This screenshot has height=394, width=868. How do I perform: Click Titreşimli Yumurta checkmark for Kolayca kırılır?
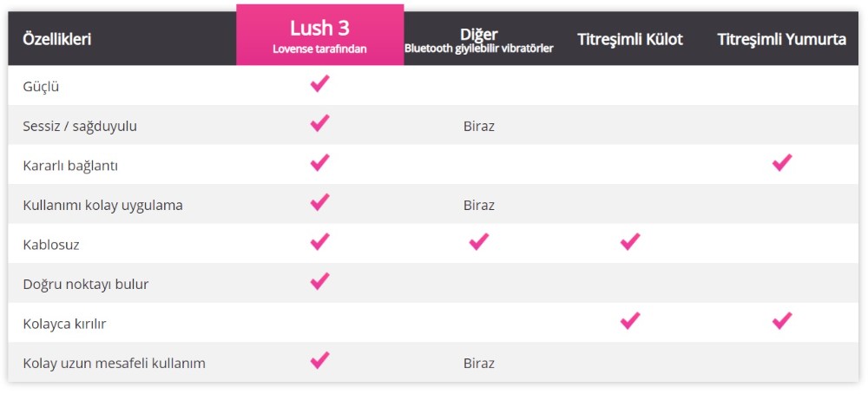point(782,321)
